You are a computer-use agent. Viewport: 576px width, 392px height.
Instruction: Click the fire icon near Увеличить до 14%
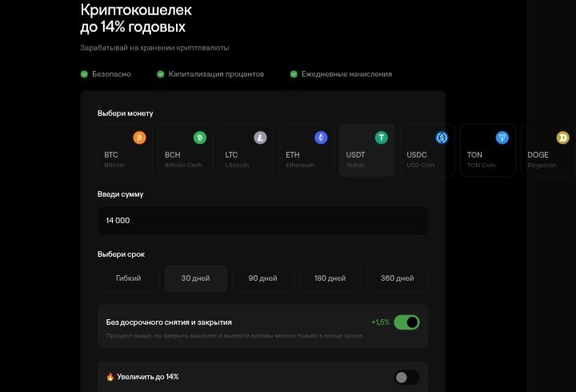110,377
